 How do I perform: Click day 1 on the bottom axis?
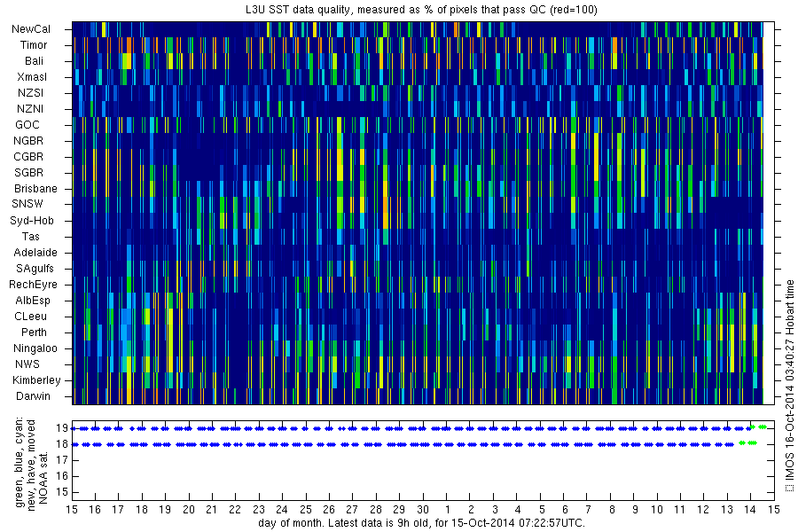448,510
